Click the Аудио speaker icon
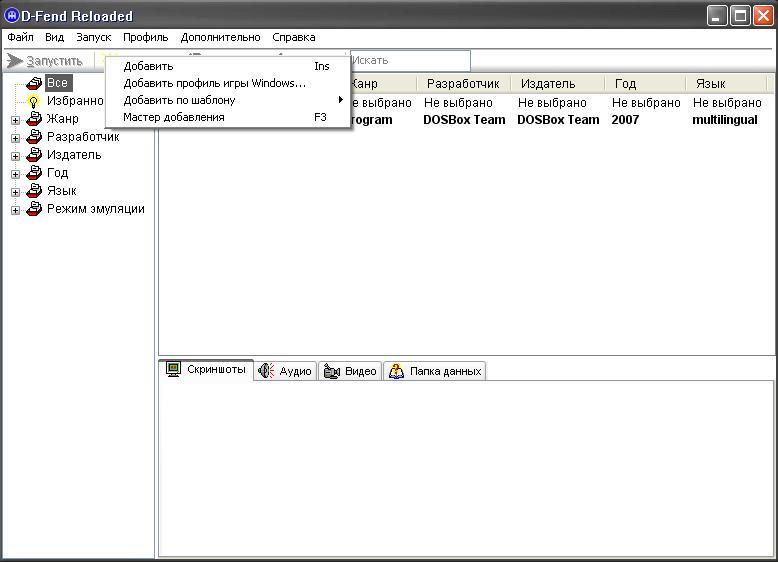778x562 pixels. (266, 371)
